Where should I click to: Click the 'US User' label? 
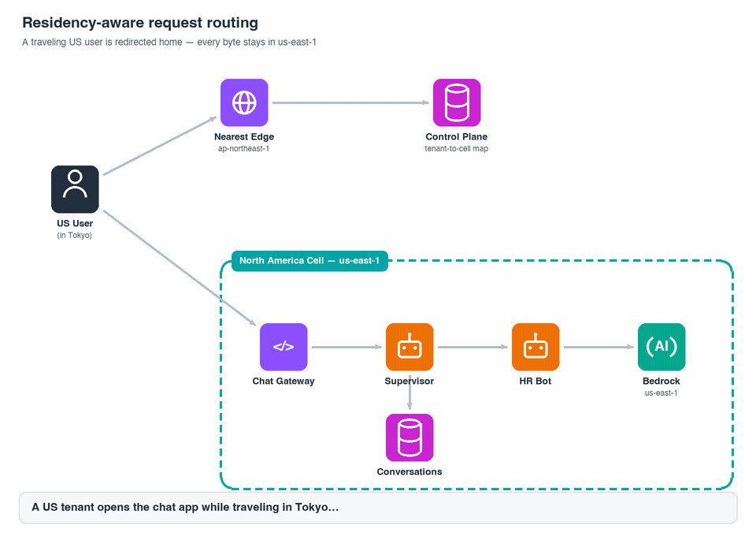pos(75,223)
